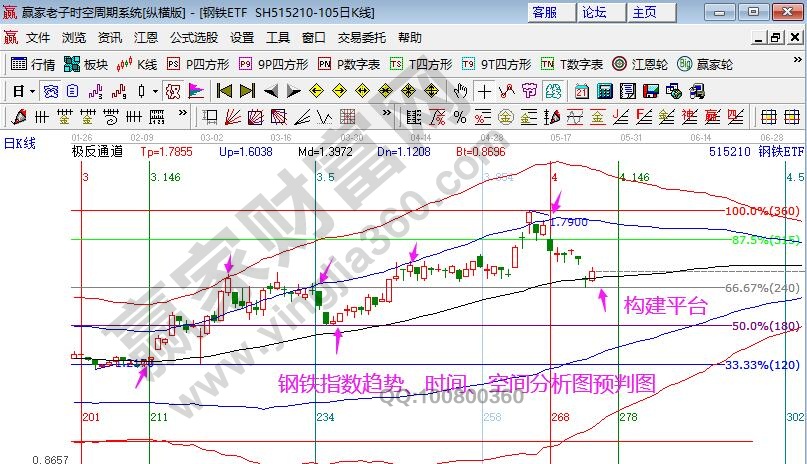The width and height of the screenshot is (807, 464).
Task: Jump to the first bar with skip-to-start icon
Action: pos(224,90)
